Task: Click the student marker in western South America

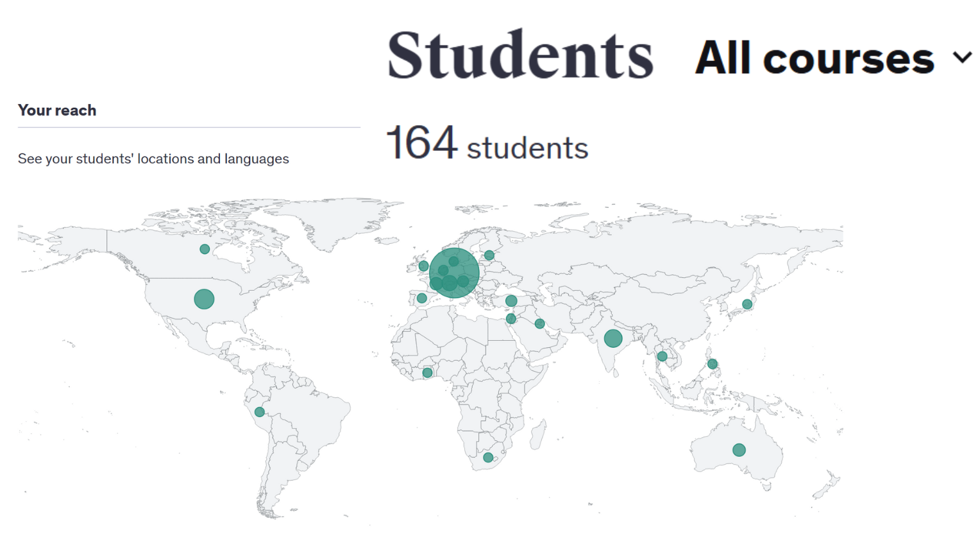Action: (259, 412)
